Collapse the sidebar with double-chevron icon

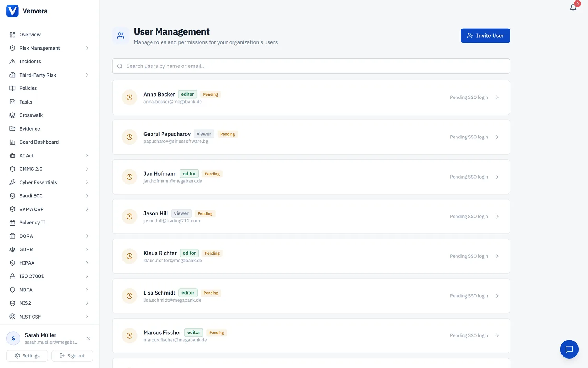(88, 338)
